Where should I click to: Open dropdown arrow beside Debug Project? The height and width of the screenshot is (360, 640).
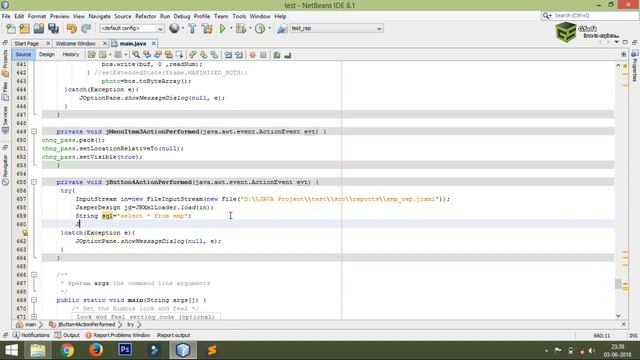250,29
